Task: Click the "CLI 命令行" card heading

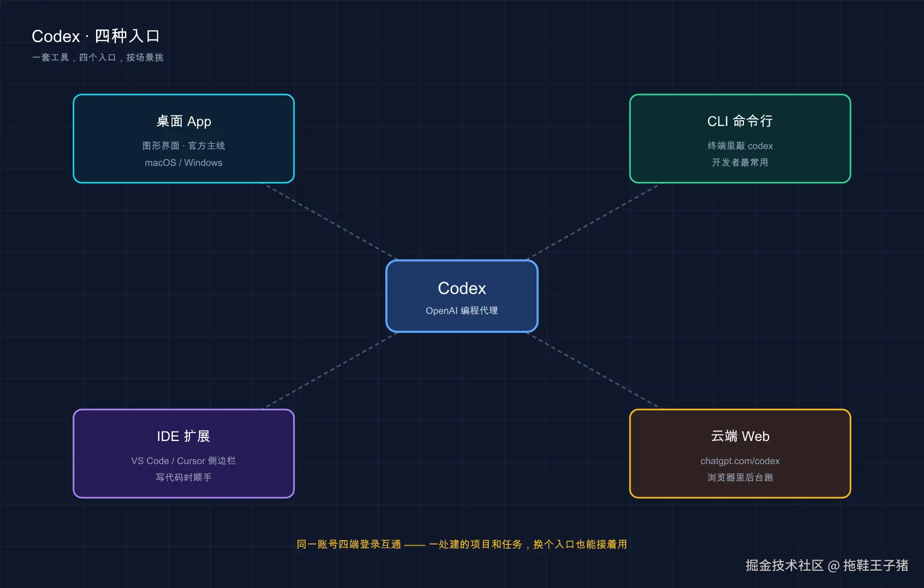Action: point(740,121)
